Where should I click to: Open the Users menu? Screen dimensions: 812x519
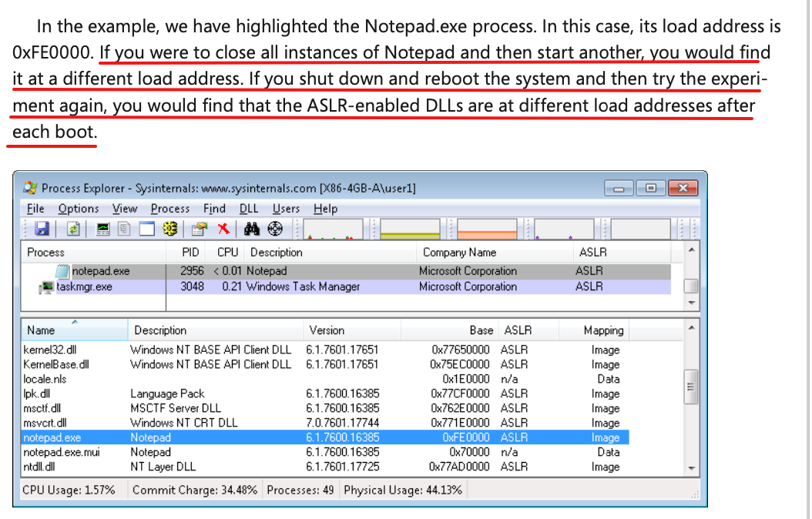click(286, 209)
